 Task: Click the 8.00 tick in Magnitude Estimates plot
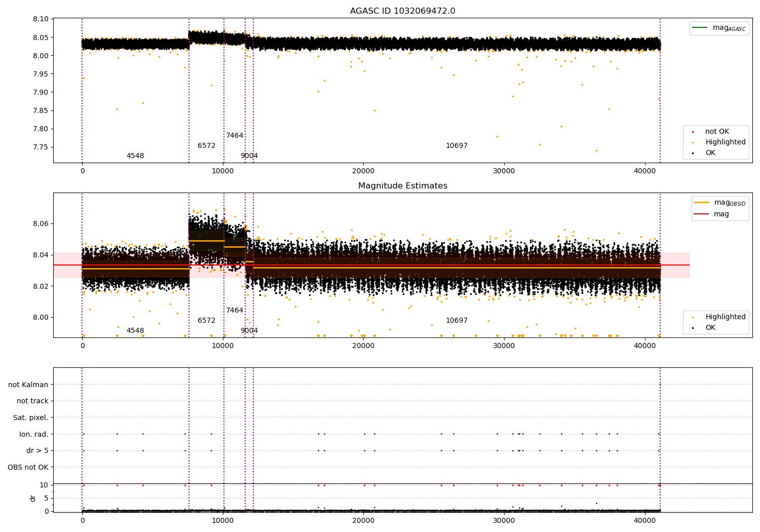[x=41, y=318]
